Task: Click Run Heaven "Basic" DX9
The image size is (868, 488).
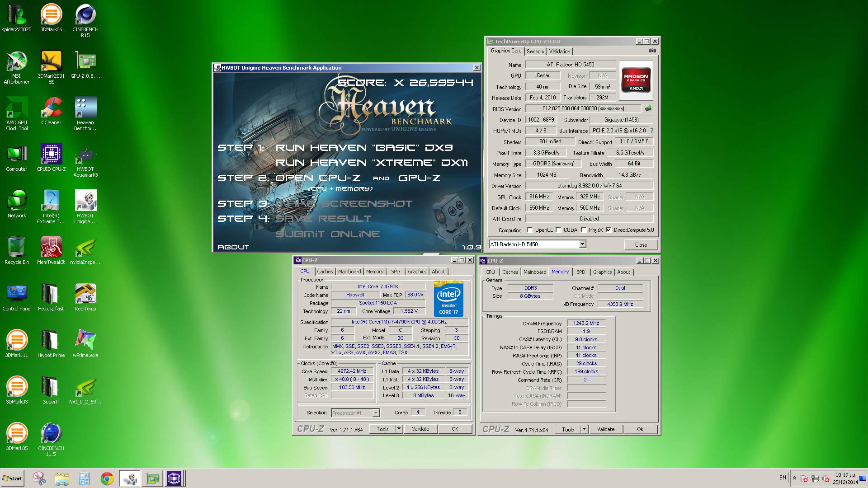Action: click(364, 148)
